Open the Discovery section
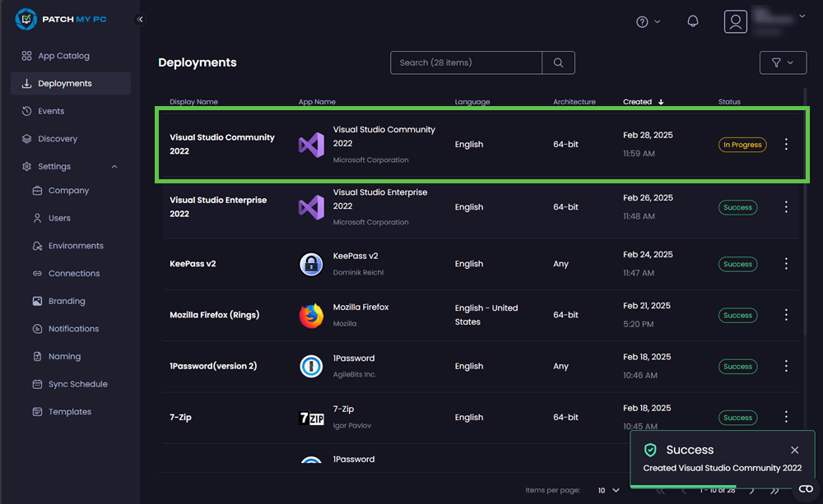The image size is (823, 504). (x=58, y=139)
